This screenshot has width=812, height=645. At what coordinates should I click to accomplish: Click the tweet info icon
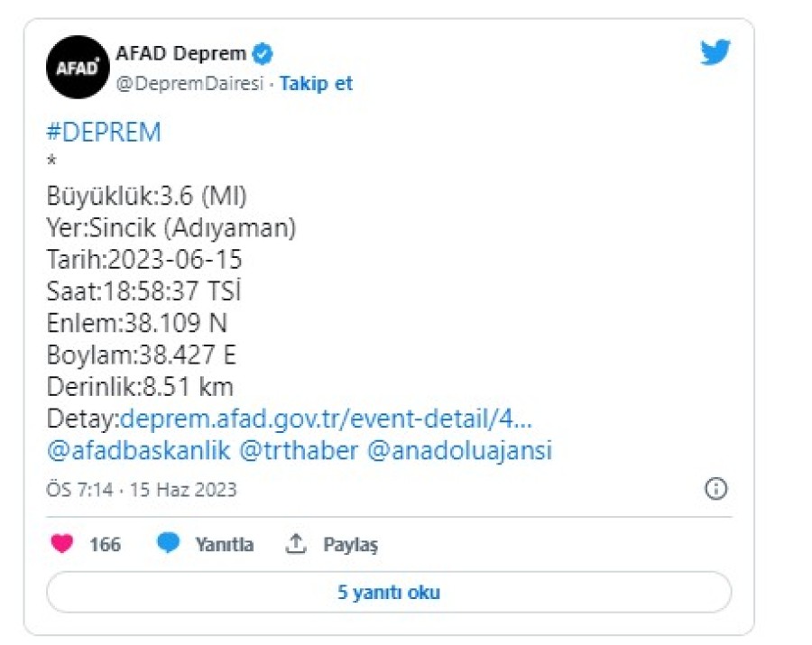tap(715, 489)
